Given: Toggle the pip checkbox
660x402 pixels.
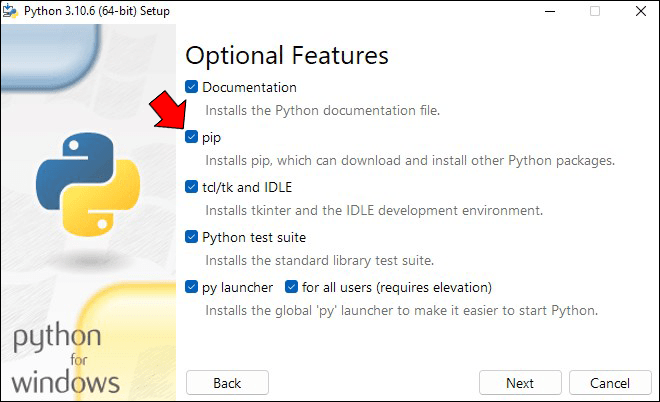Looking at the screenshot, I should (192, 137).
